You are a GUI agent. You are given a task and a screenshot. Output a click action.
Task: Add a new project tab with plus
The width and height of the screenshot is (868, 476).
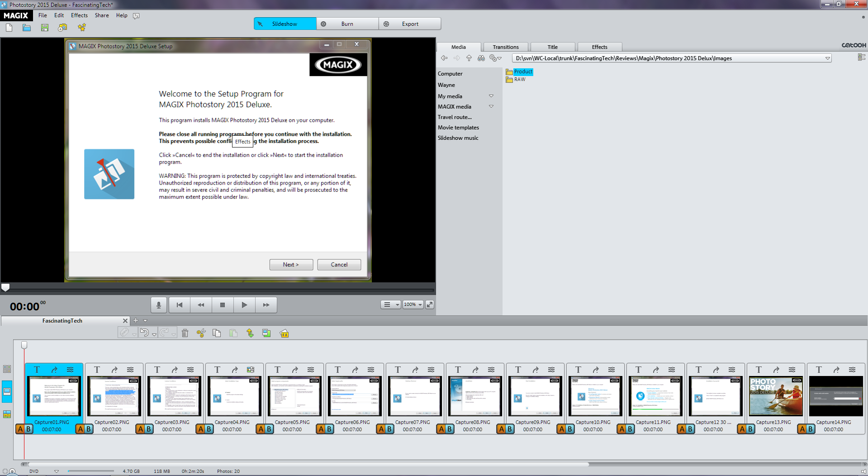(x=135, y=320)
